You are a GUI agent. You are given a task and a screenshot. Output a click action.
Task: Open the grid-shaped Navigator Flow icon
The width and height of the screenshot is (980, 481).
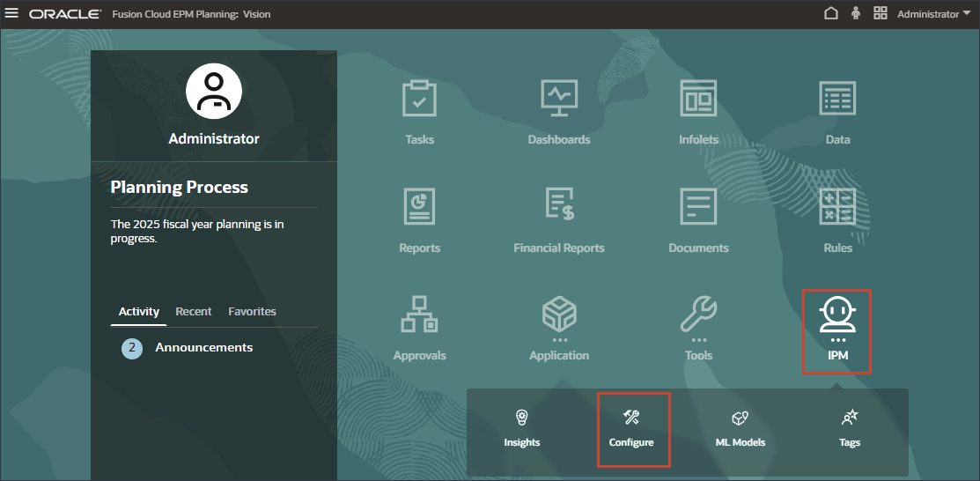[x=880, y=13]
